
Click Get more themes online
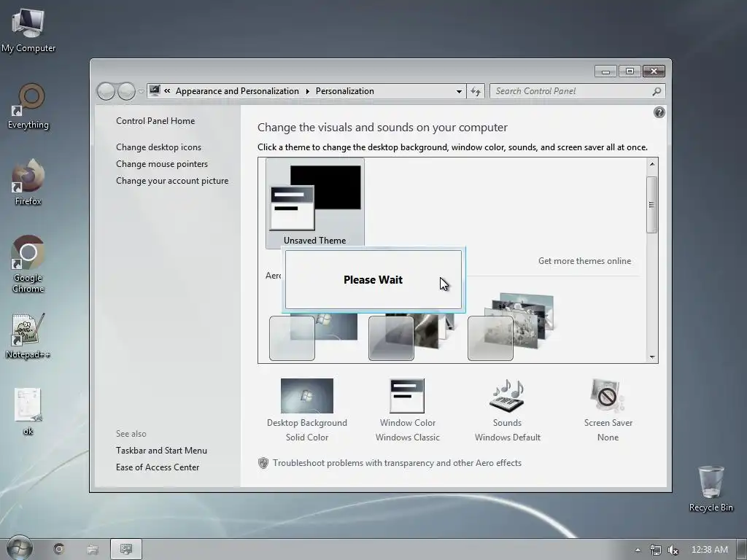(584, 261)
